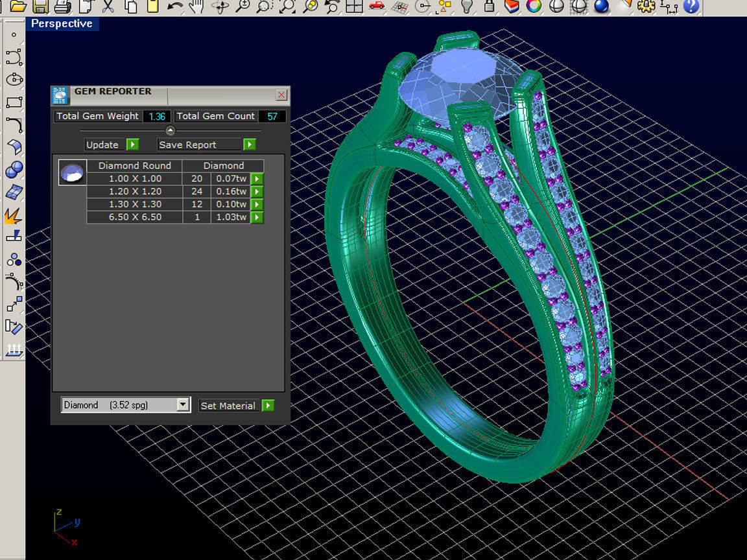Select the Surface from corner points tool
The width and height of the screenshot is (747, 560).
14,147
